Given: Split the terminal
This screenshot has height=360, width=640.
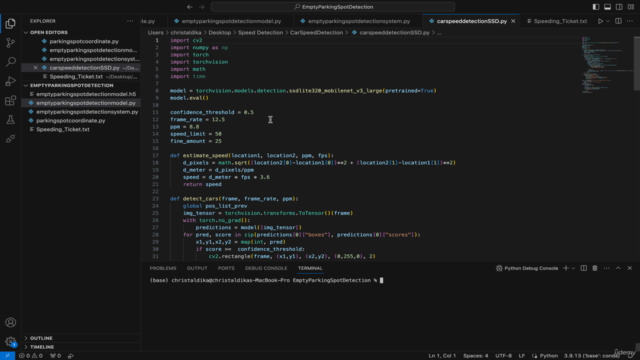Looking at the screenshot, I should coord(584,268).
